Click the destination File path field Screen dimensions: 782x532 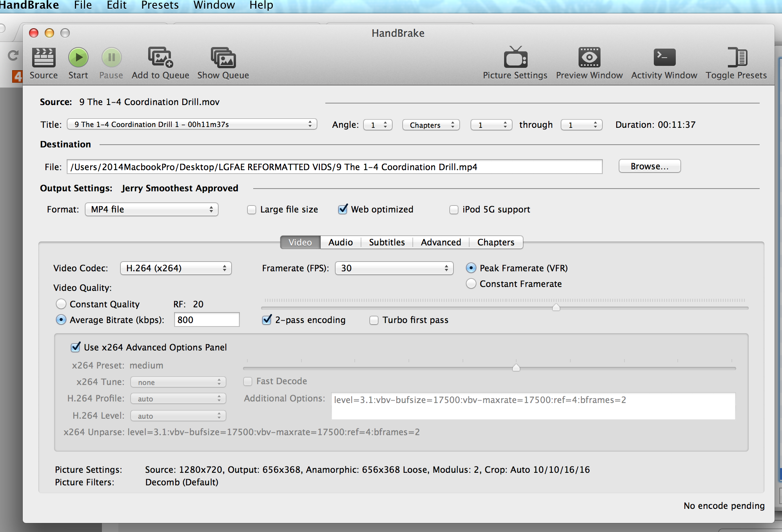[x=335, y=167]
